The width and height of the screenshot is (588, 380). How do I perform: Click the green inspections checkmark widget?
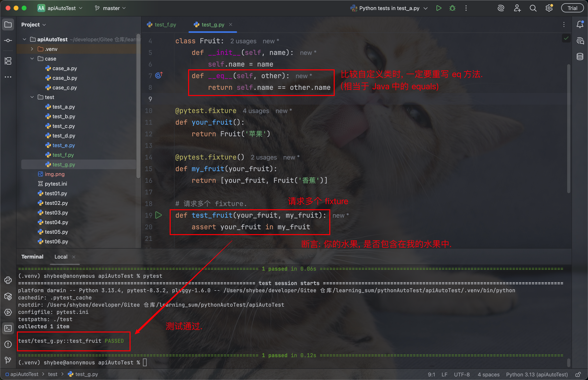point(566,38)
